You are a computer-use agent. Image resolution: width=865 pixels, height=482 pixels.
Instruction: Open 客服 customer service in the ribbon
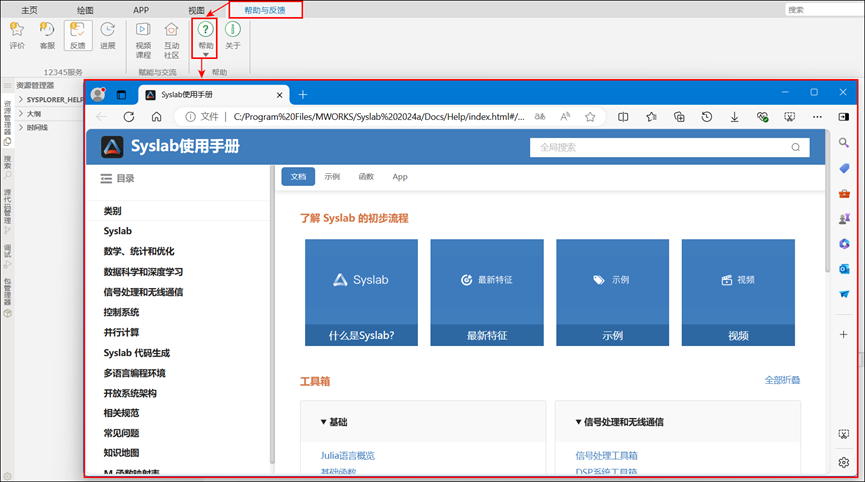[47, 30]
